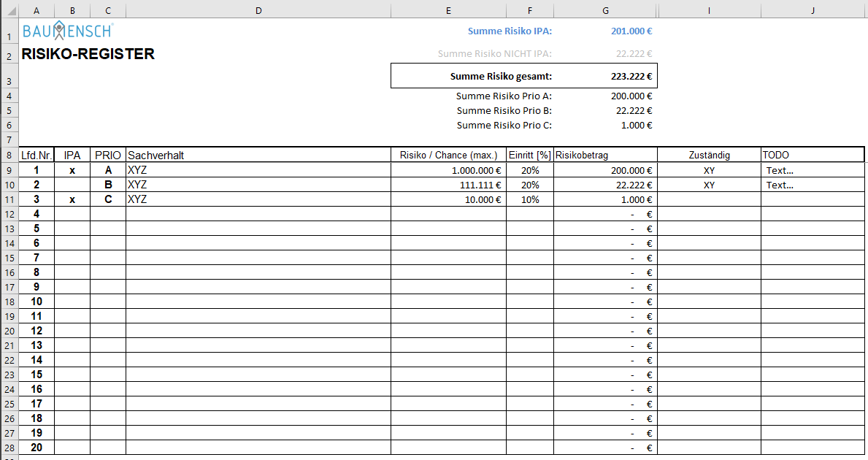
Task: Select the Summe Risiko IPA value 201.000 €
Action: click(x=631, y=31)
